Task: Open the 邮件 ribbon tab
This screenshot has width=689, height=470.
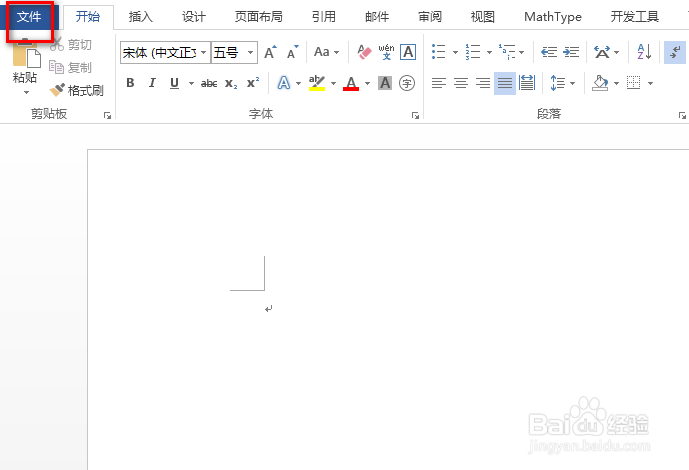Action: tap(377, 17)
